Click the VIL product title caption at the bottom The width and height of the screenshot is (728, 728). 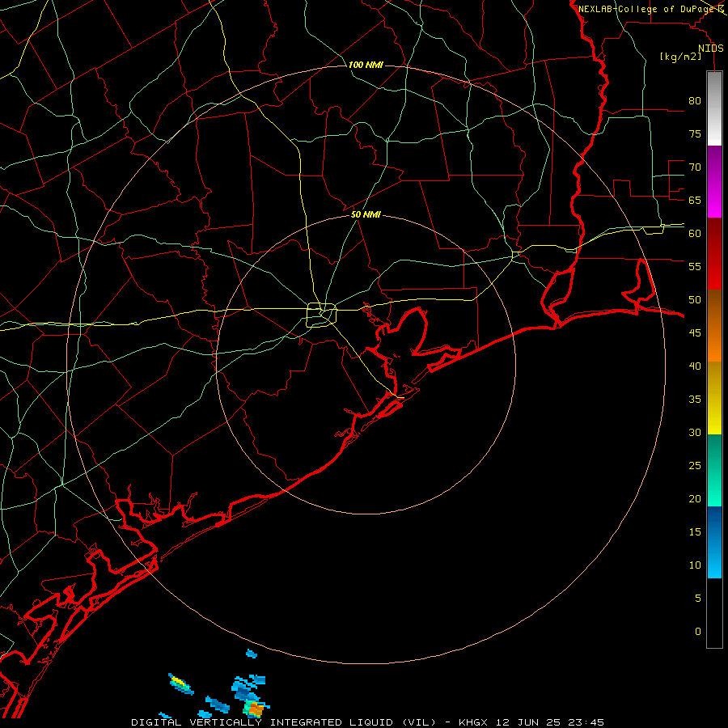[x=367, y=722]
